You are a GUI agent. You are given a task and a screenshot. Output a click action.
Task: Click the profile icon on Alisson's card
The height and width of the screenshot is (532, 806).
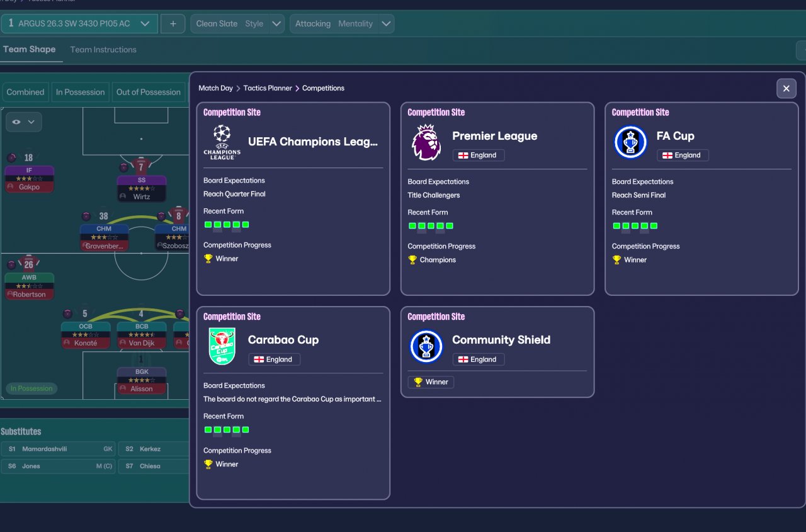click(x=123, y=389)
